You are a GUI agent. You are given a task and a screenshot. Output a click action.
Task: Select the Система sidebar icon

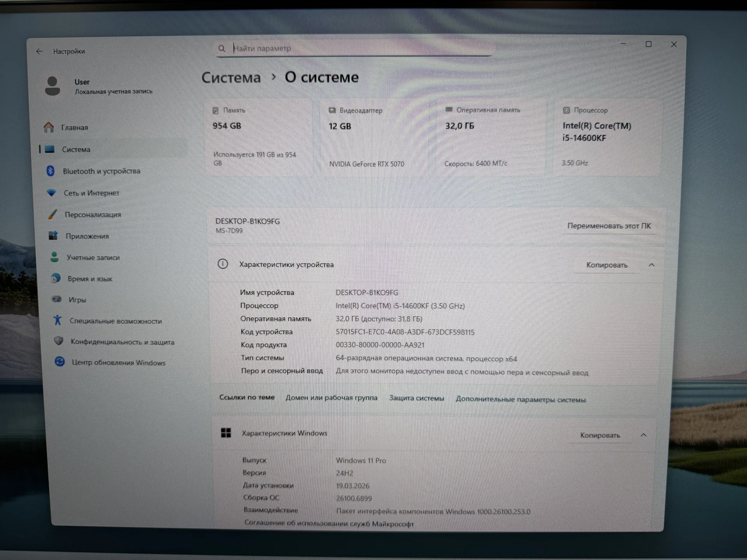[50, 149]
